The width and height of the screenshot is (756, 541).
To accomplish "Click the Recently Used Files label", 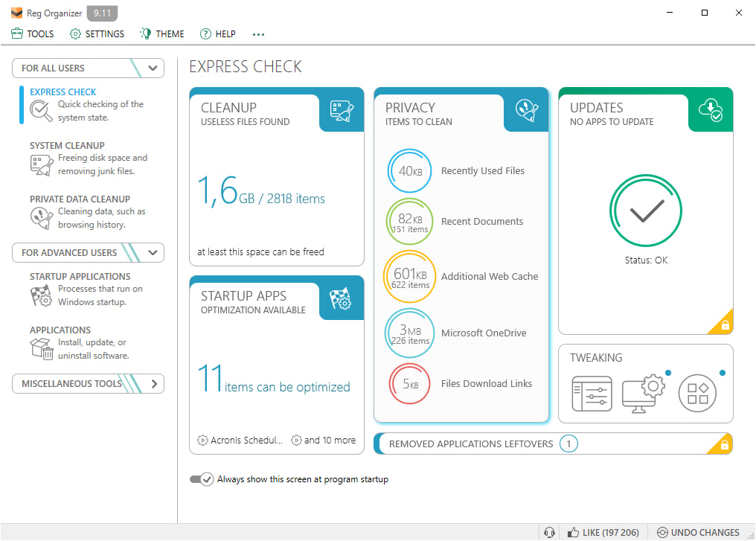I will [483, 170].
